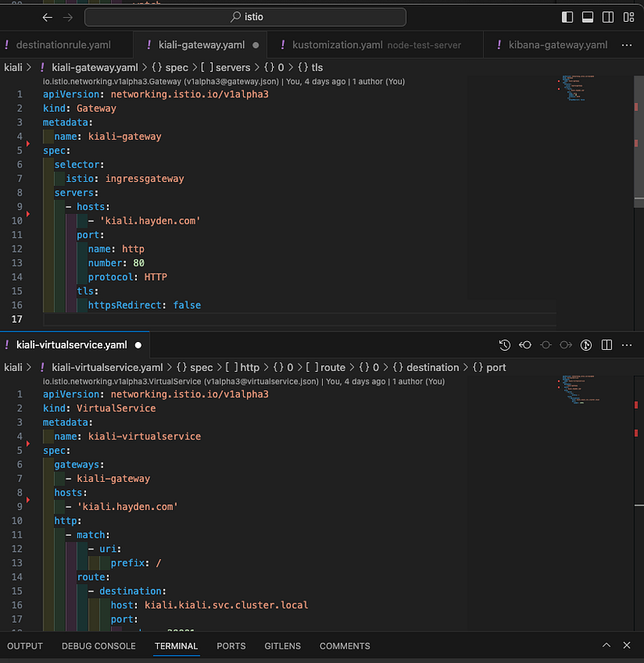This screenshot has height=663, width=644.
Task: Select the kiali-gateway.yaml tab
Action: [x=201, y=45]
